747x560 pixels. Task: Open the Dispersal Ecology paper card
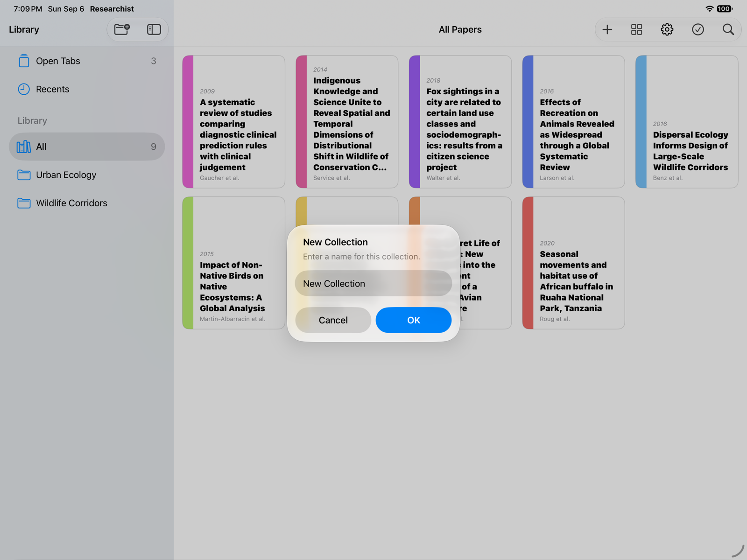(687, 122)
